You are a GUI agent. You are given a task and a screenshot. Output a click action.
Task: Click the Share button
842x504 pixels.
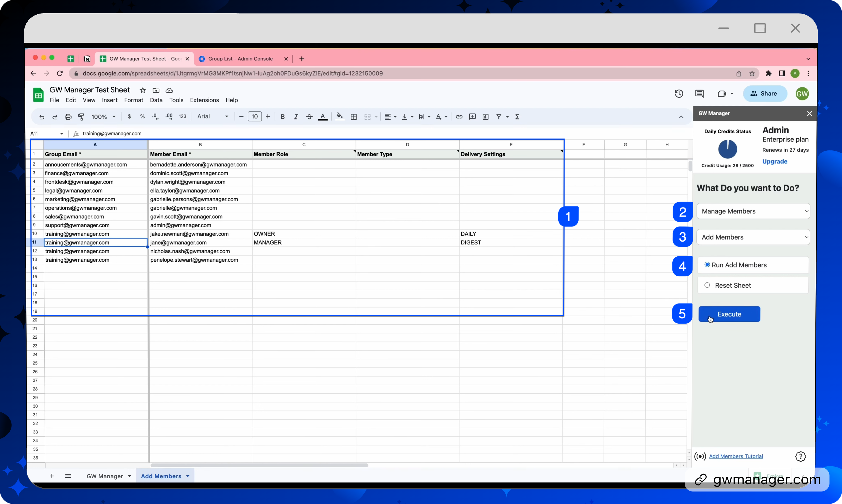(x=765, y=93)
